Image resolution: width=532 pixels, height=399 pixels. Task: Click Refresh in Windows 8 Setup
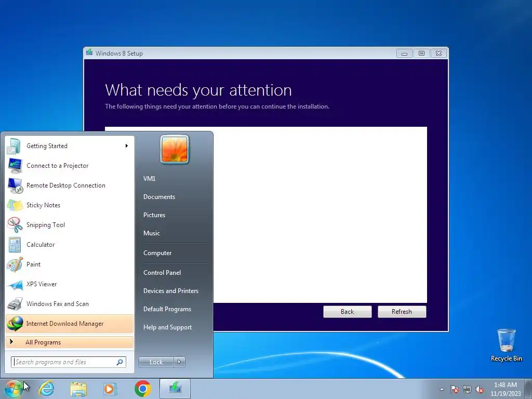pyautogui.click(x=402, y=312)
